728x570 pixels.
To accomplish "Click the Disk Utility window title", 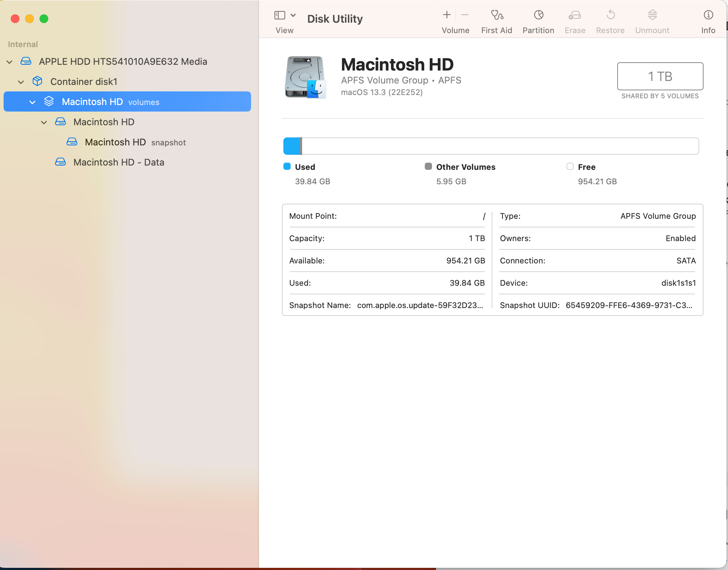I will click(x=335, y=19).
